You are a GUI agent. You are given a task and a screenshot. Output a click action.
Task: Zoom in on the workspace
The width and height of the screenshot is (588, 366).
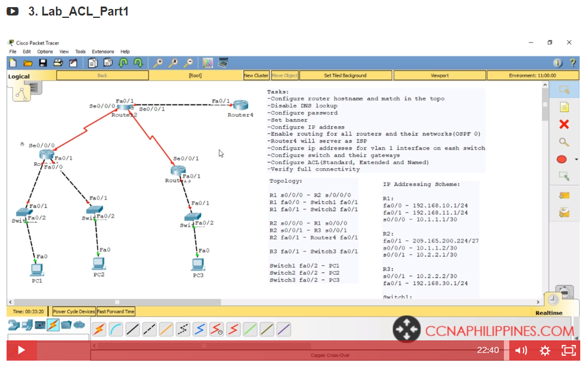point(158,63)
